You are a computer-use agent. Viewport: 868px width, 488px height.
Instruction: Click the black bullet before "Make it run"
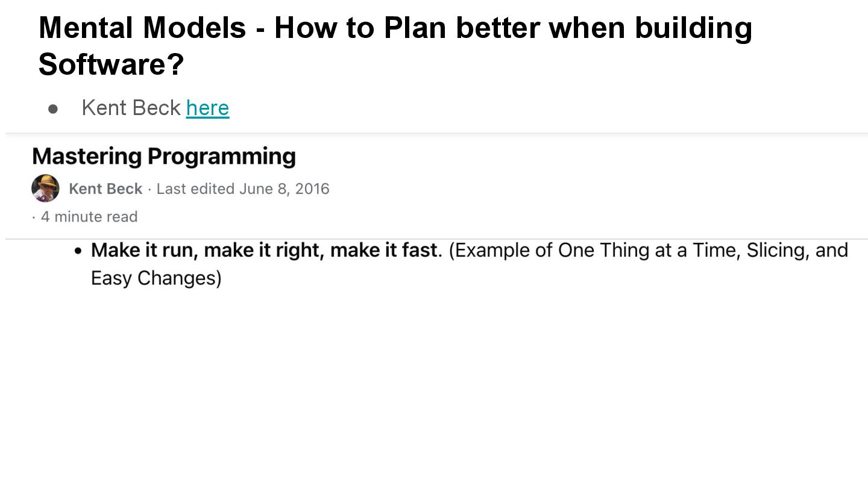click(x=78, y=251)
